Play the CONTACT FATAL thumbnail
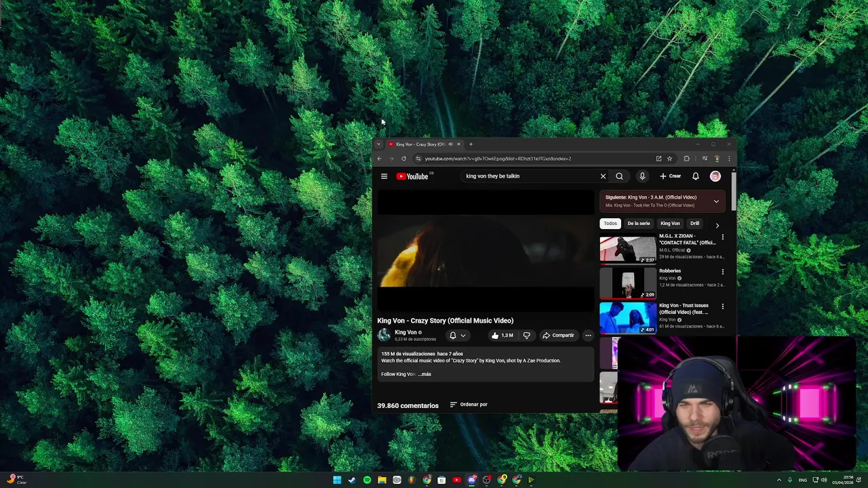Screen dimensions: 868x488 pyautogui.click(x=628, y=249)
